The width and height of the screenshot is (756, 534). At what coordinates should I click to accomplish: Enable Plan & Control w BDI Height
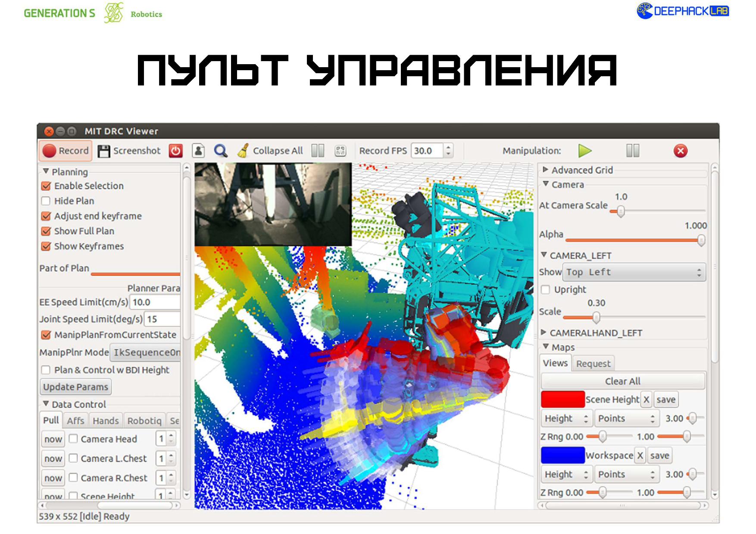tap(46, 370)
